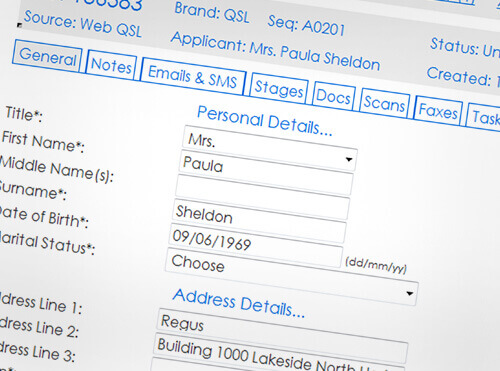Switch to the Faxes tab
The image size is (500, 371).
click(438, 110)
